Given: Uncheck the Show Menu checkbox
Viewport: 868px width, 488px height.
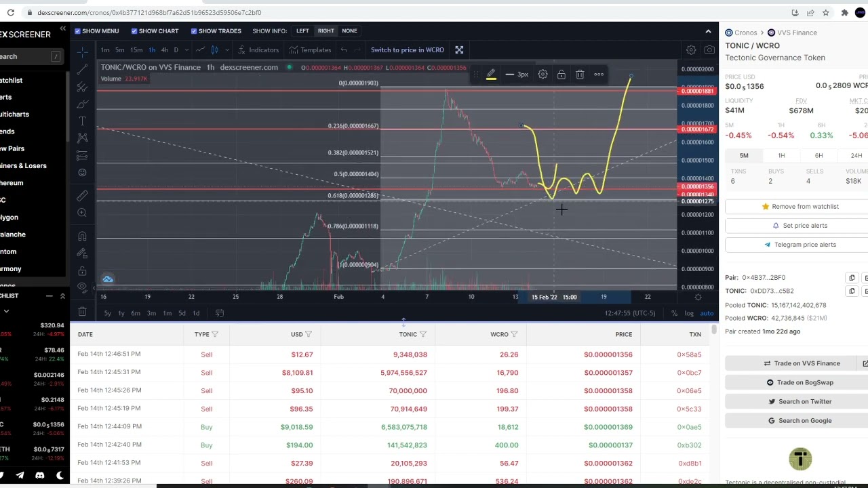Looking at the screenshot, I should [78, 30].
